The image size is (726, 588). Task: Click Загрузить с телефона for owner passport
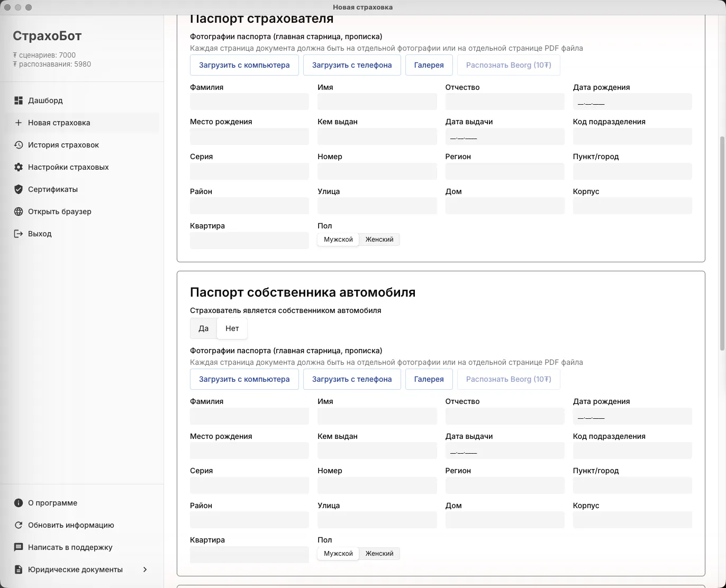pos(352,379)
